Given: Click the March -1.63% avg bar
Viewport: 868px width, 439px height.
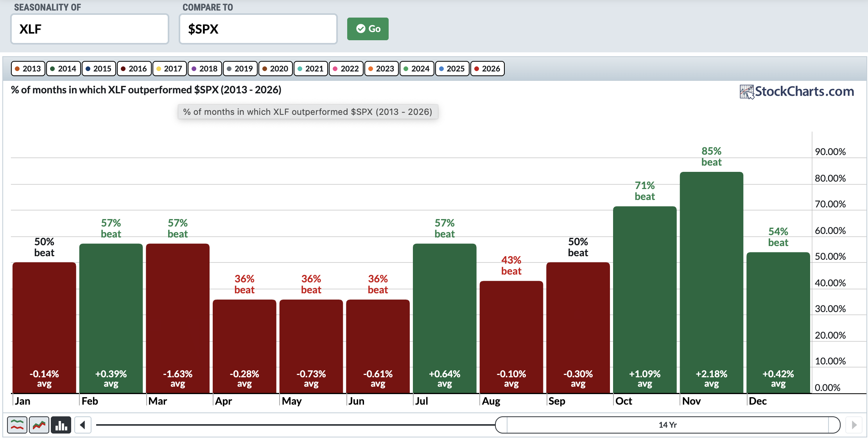Looking at the screenshot, I should [x=178, y=318].
